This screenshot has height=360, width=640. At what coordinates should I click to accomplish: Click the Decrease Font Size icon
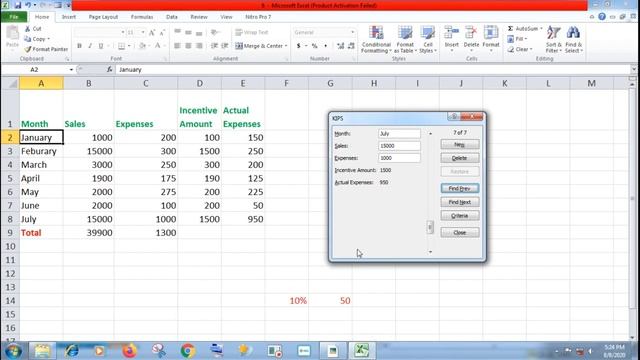click(162, 32)
